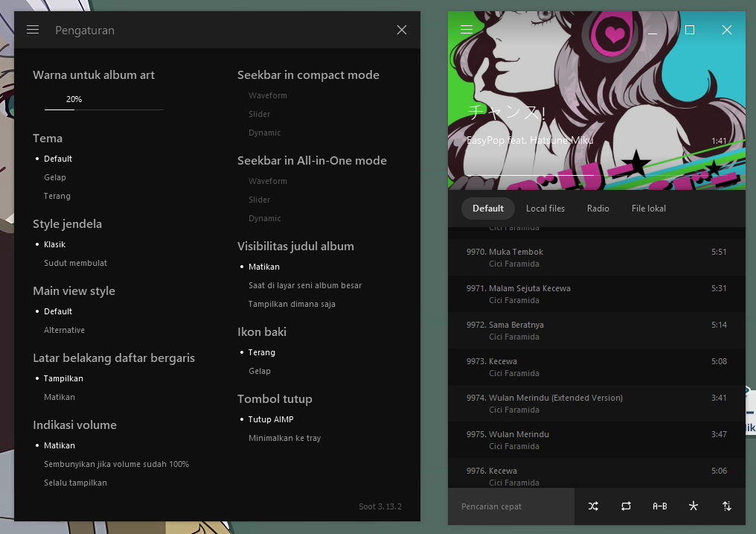Image resolution: width=756 pixels, height=534 pixels.
Task: Switch to File lokal playlist tab
Action: pos(649,209)
